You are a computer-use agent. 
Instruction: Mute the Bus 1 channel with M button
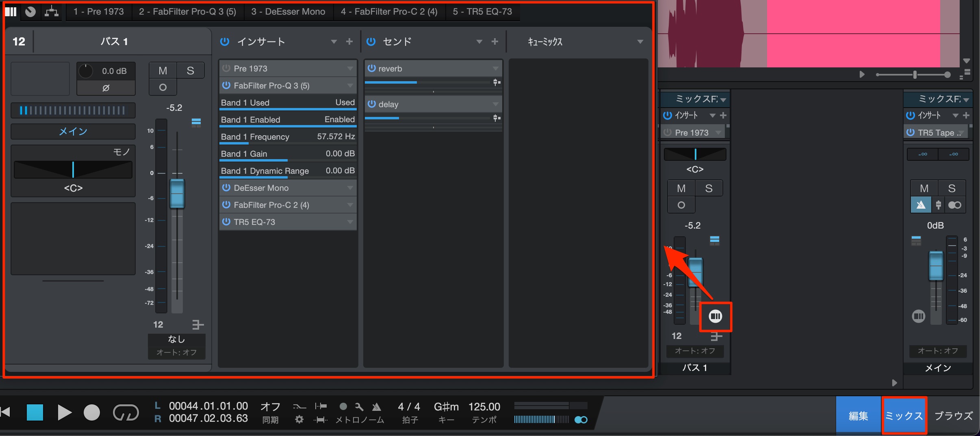[163, 71]
